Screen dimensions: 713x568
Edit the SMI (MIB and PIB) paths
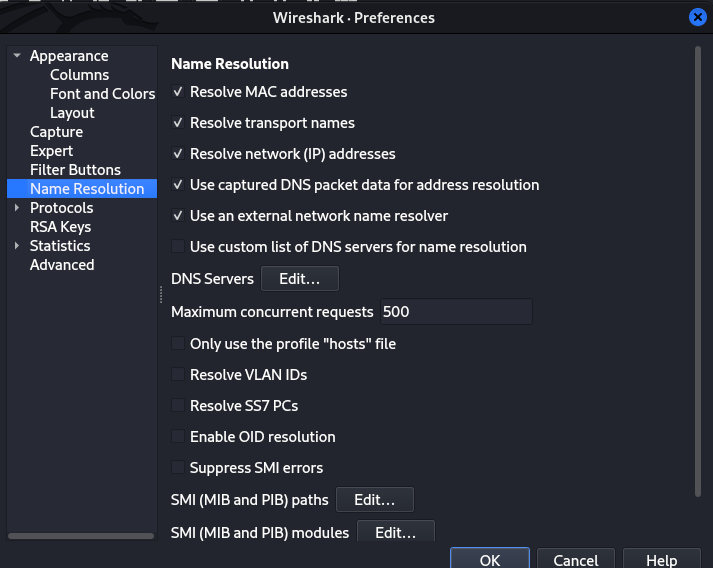(374, 499)
